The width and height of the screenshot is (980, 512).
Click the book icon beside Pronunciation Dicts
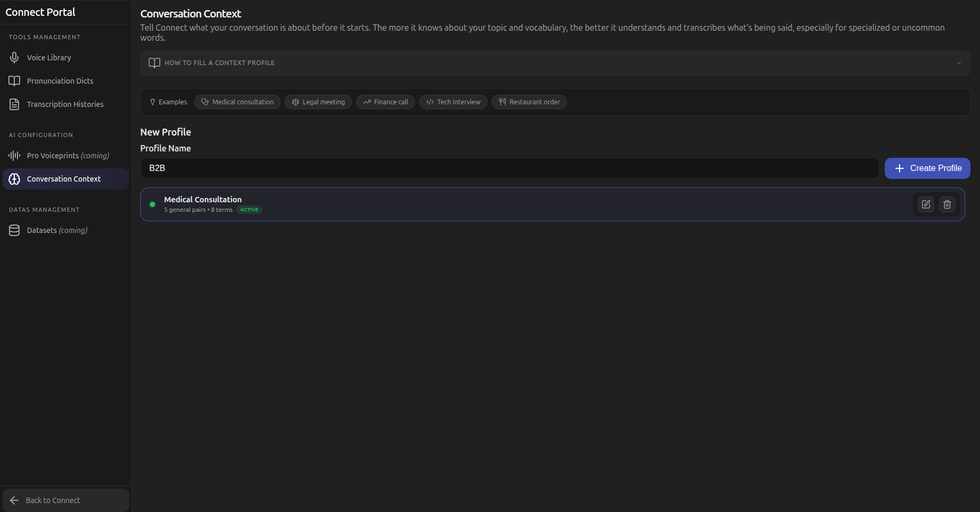(x=14, y=80)
